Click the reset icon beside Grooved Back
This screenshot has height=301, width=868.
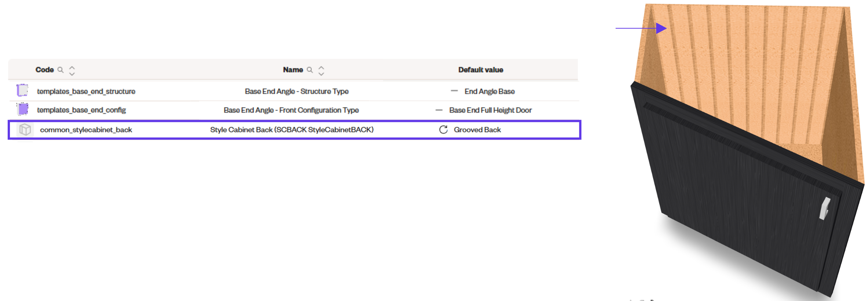[443, 130]
